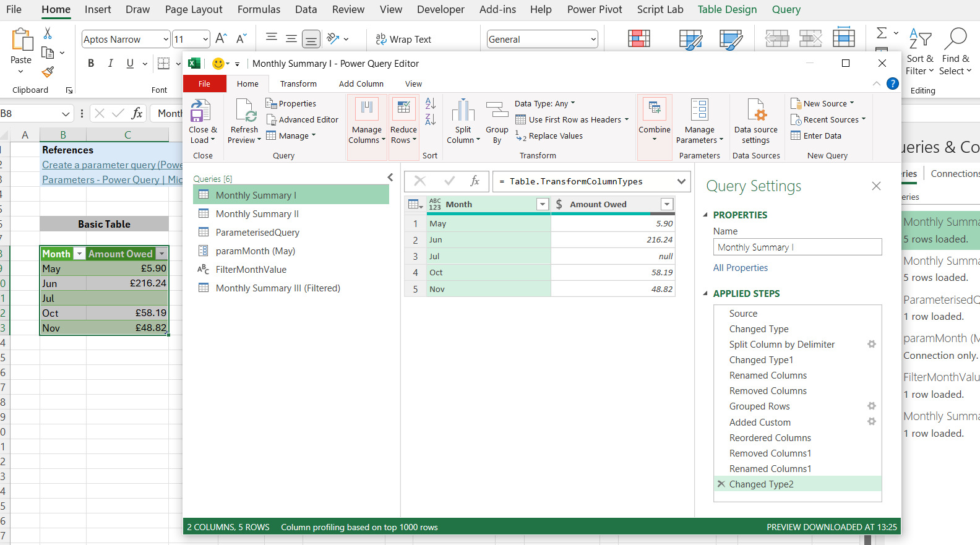Click the Excel Format Painter icon

(x=48, y=72)
